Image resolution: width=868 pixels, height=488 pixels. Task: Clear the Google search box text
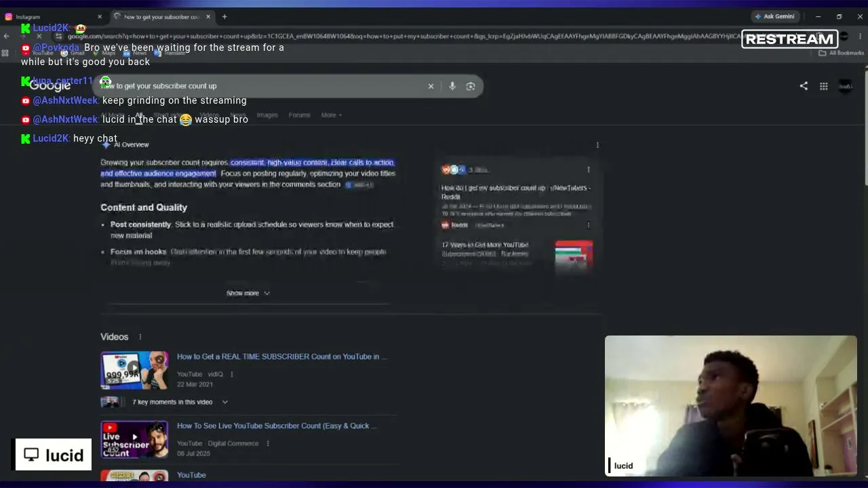point(431,86)
